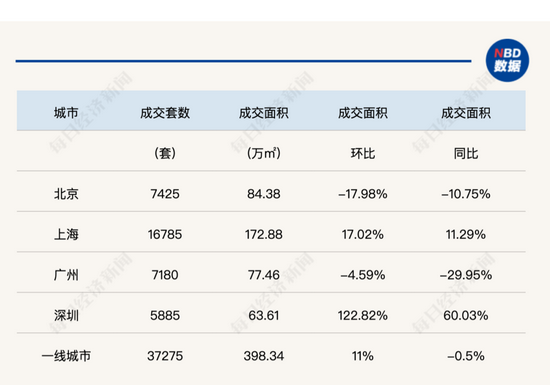Viewport: 550px width, 385px height.
Task: Click the 122.82% month-over-month value
Action: [363, 316]
